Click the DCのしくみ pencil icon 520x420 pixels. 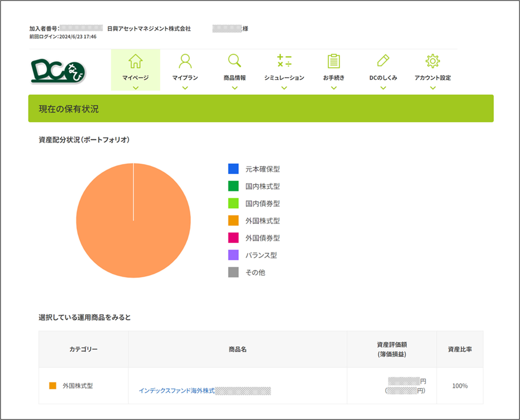point(383,61)
